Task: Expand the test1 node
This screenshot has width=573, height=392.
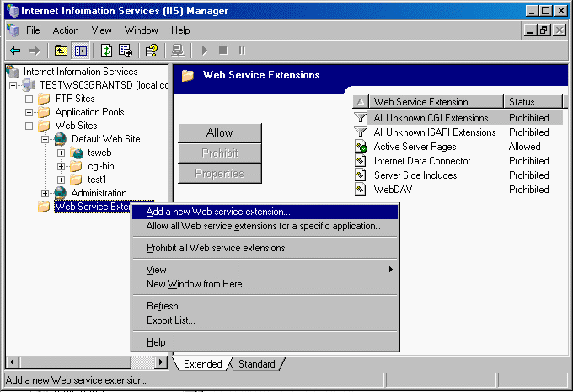Action: pyautogui.click(x=62, y=180)
